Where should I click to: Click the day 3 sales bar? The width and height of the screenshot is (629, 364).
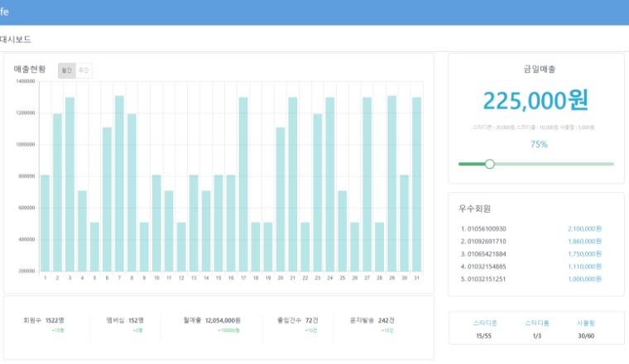coord(70,184)
